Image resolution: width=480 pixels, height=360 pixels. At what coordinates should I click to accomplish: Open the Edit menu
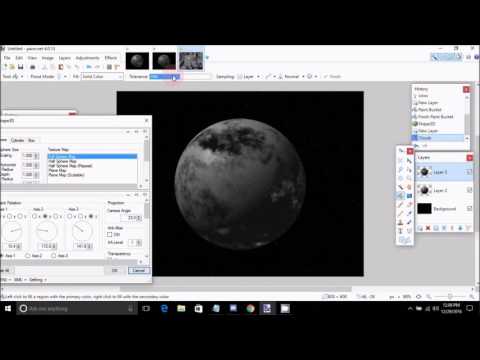tap(19, 58)
